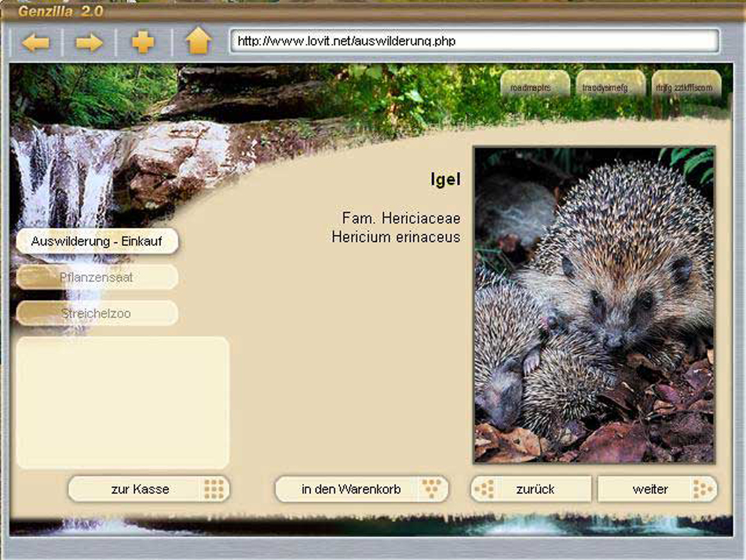
Task: Click the browser forward arrow icon
Action: tap(89, 42)
